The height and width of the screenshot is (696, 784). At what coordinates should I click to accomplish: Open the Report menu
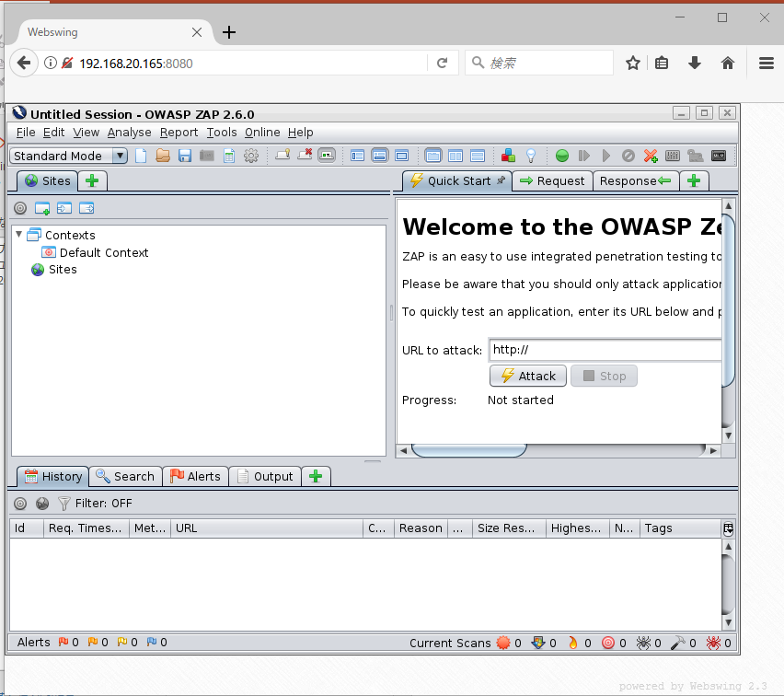pyautogui.click(x=179, y=132)
